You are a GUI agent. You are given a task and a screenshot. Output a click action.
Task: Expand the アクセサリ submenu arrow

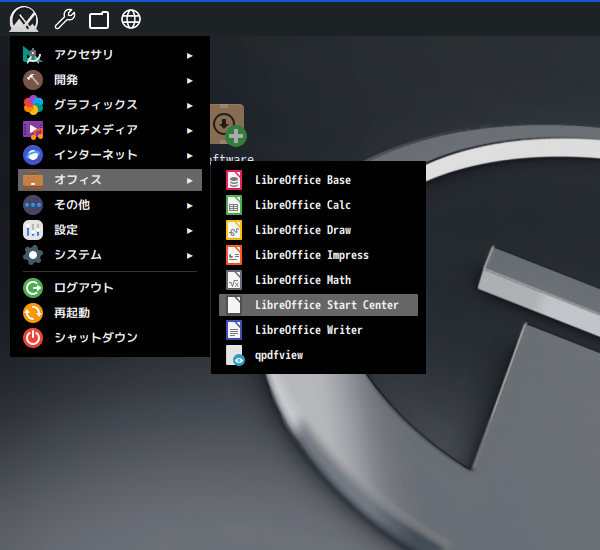[x=189, y=55]
